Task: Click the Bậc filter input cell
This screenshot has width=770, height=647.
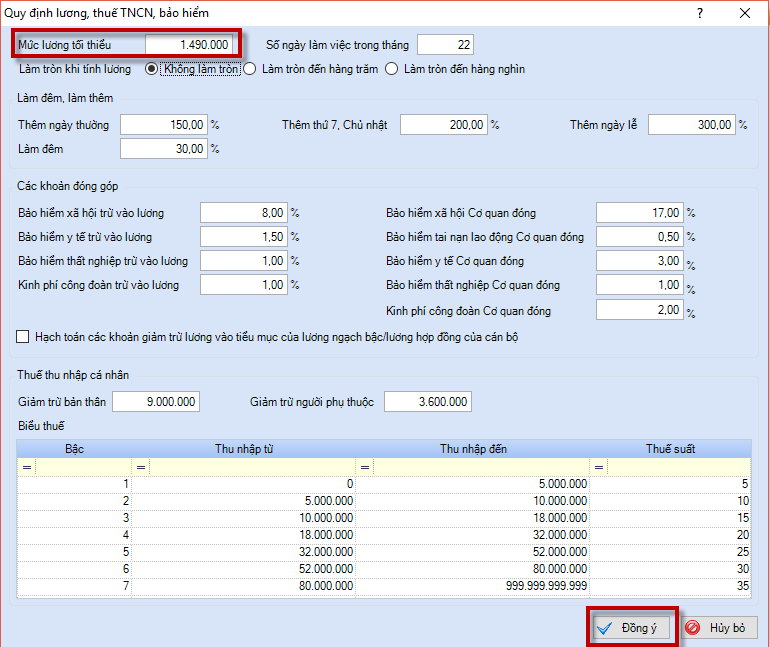Action: tap(83, 467)
